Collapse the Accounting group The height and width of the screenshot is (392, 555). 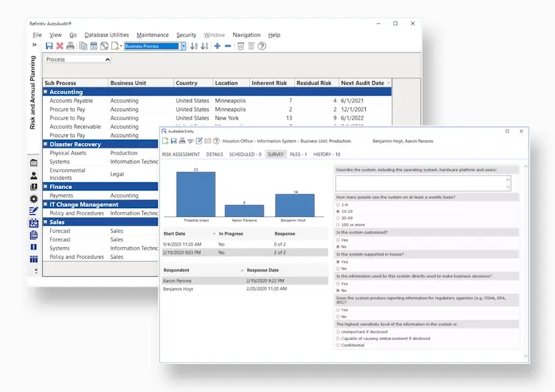[45, 92]
